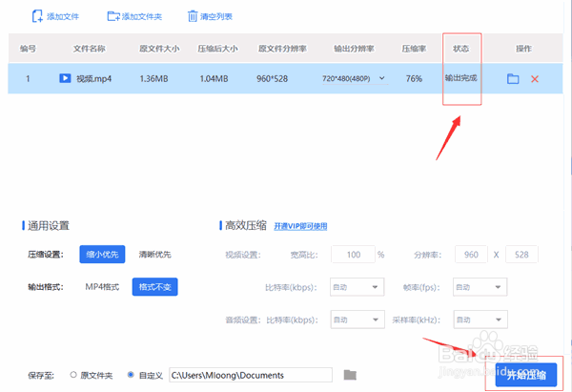Open the 720*480(480P) output resolution dropdown
The height and width of the screenshot is (392, 572).
pyautogui.click(x=355, y=78)
